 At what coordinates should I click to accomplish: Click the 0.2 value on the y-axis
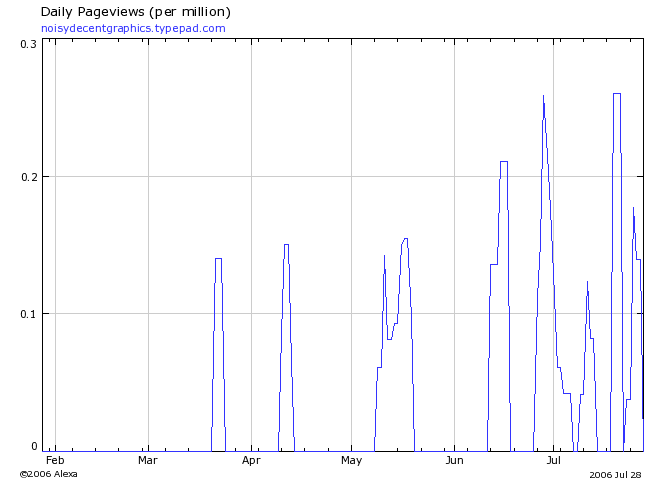tap(28, 177)
